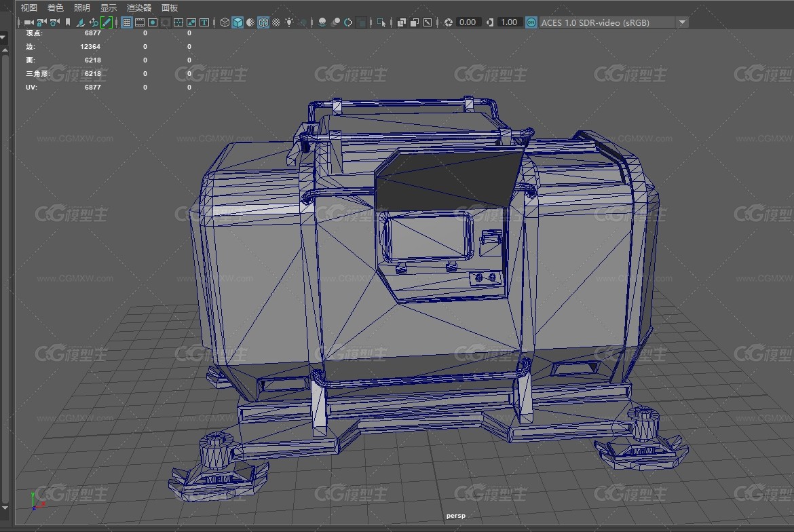This screenshot has width=794, height=532.
Task: Click the left scrollbar down arrow
Action: 5,508
